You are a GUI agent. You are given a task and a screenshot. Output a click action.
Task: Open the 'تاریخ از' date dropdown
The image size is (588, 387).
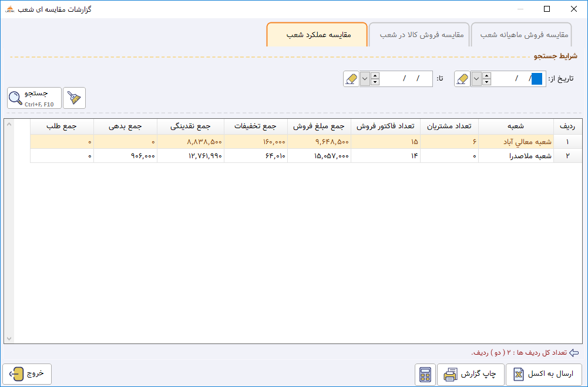coord(476,79)
